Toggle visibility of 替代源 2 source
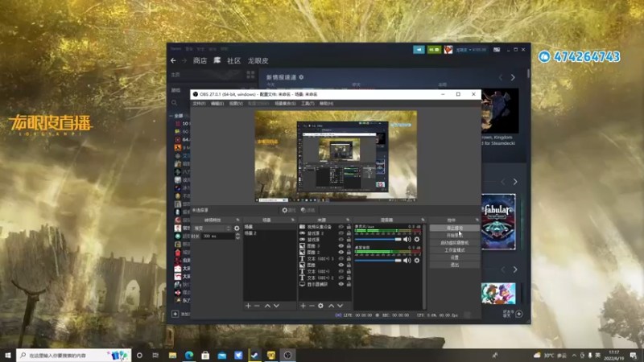Image resolution: width=644 pixels, height=362 pixels. (341, 233)
